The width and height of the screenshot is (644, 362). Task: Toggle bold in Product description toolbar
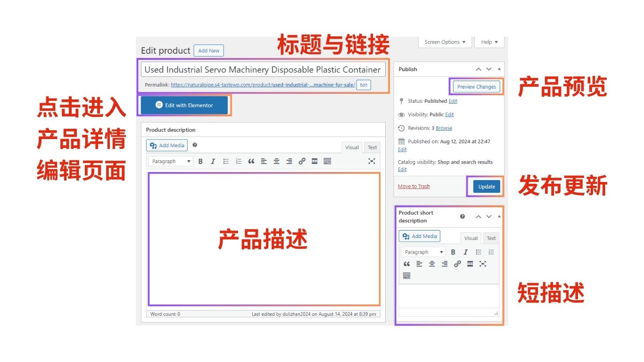click(x=200, y=161)
